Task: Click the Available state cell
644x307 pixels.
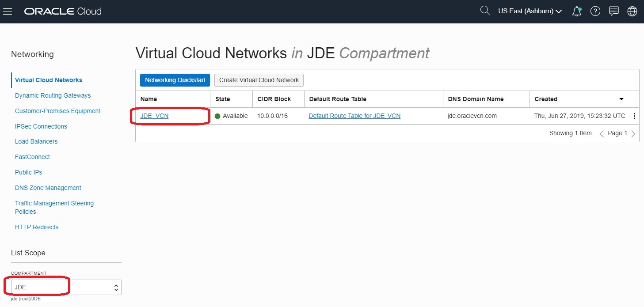Action: [x=231, y=116]
